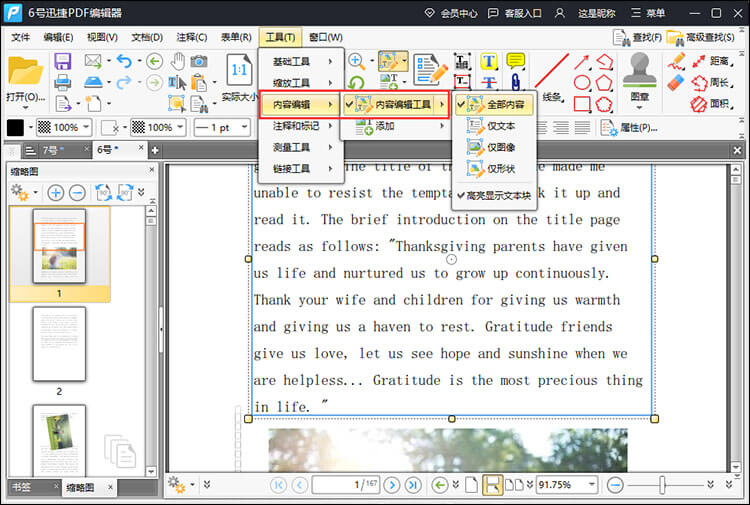Click the Open folder icon
Viewport: 750px width, 505px height.
click(24, 71)
